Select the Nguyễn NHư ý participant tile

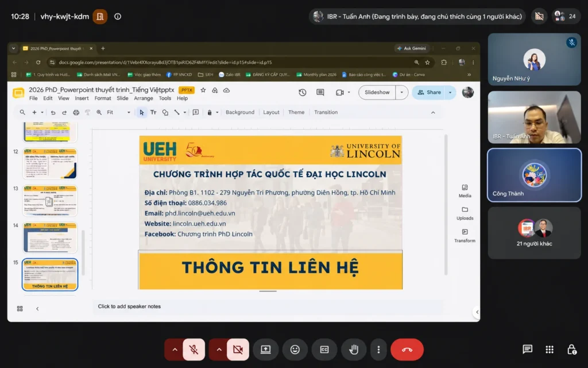[534, 59]
